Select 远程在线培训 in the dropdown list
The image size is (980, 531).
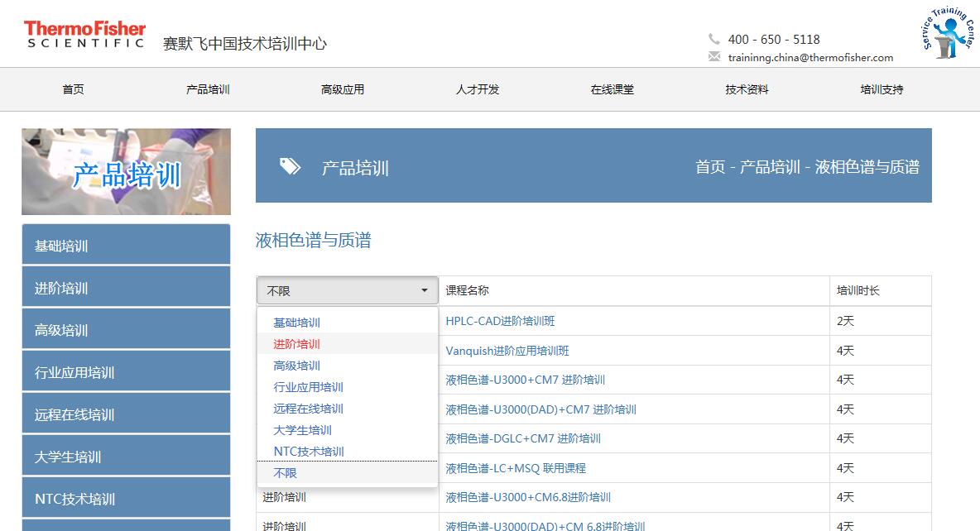pos(347,409)
